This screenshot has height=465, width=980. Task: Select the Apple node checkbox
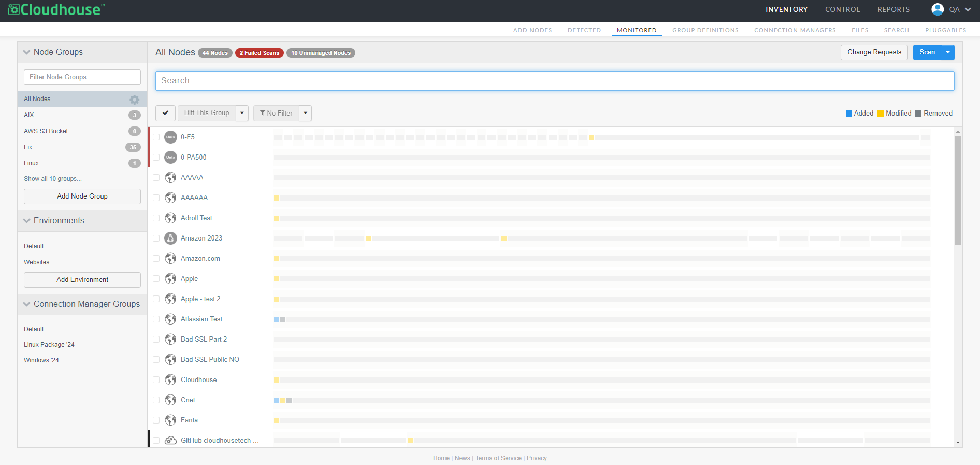[x=156, y=279]
